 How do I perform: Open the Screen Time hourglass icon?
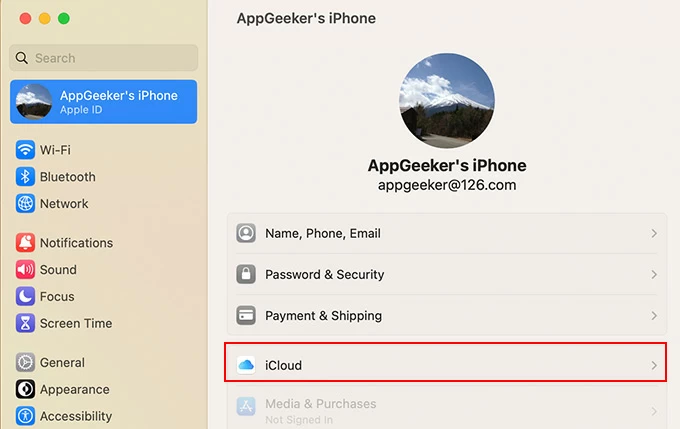coord(26,324)
